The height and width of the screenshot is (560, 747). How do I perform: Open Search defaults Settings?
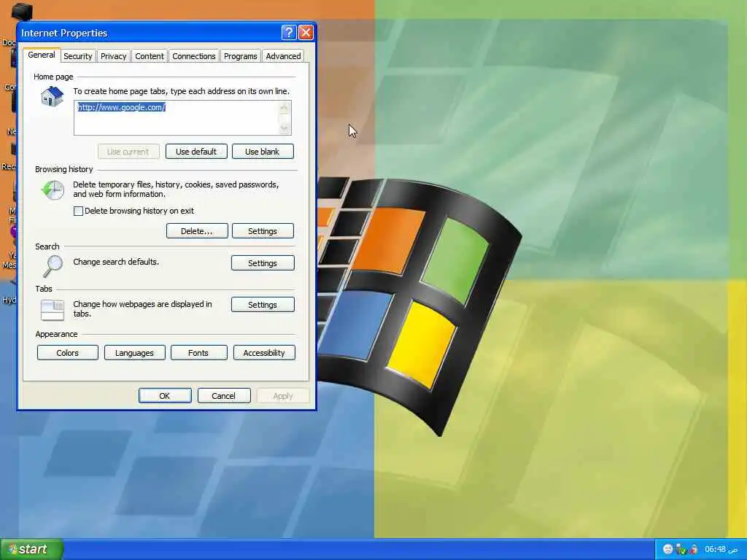coord(263,262)
